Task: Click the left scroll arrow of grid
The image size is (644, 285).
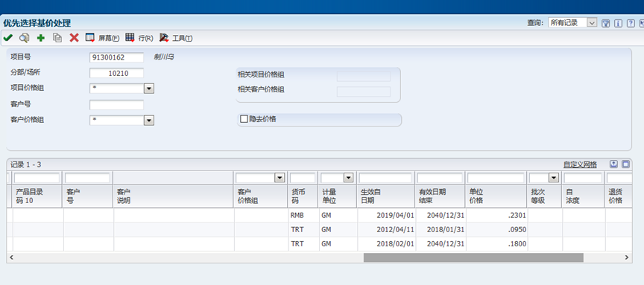Action: pyautogui.click(x=11, y=257)
